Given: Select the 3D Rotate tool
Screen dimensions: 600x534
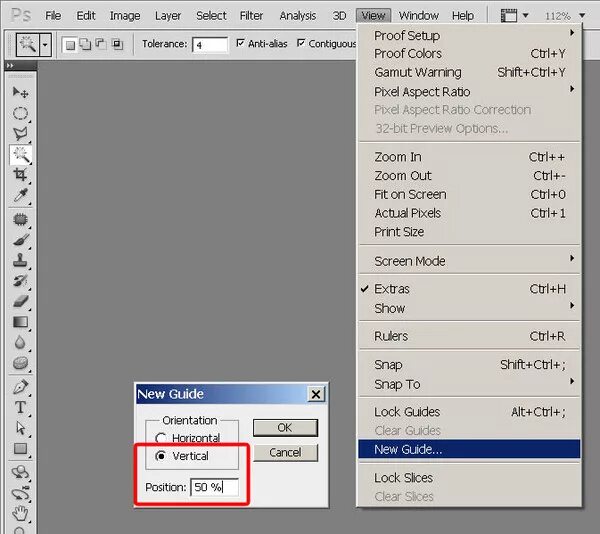Looking at the screenshot, I should coord(20,472).
